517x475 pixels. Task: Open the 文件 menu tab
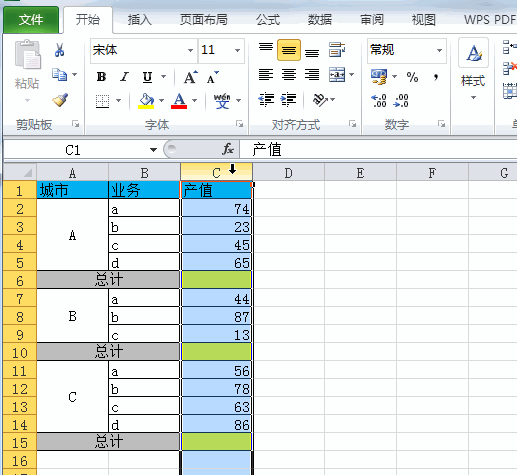click(x=31, y=20)
